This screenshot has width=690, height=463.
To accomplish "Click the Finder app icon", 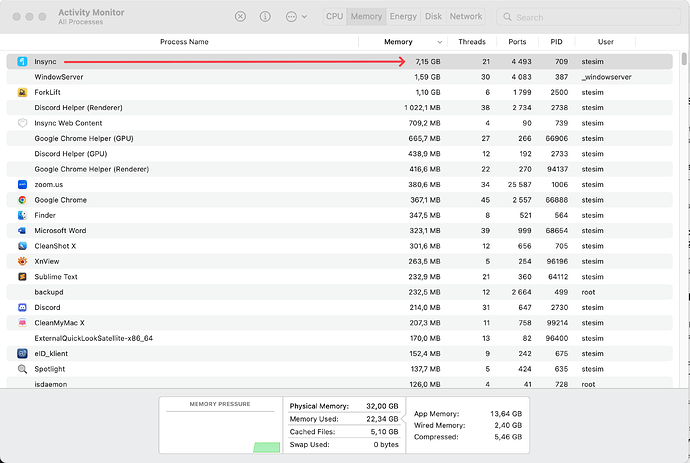I will [22, 215].
